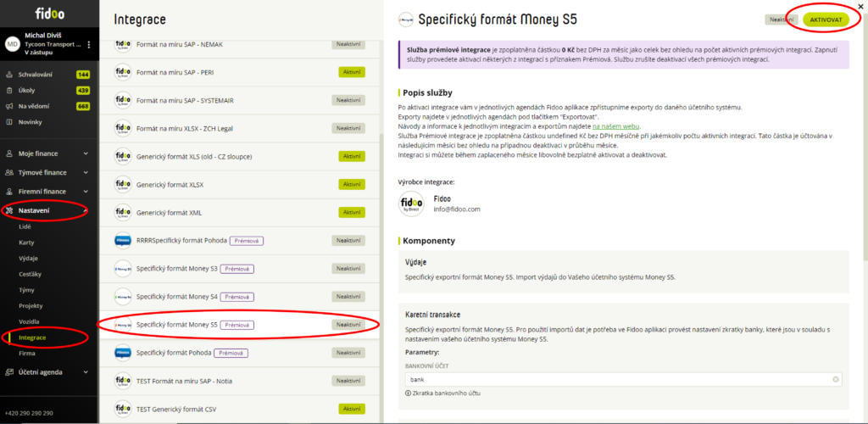
Task: Click Aktivní status of Generický formát XML
Action: click(352, 213)
